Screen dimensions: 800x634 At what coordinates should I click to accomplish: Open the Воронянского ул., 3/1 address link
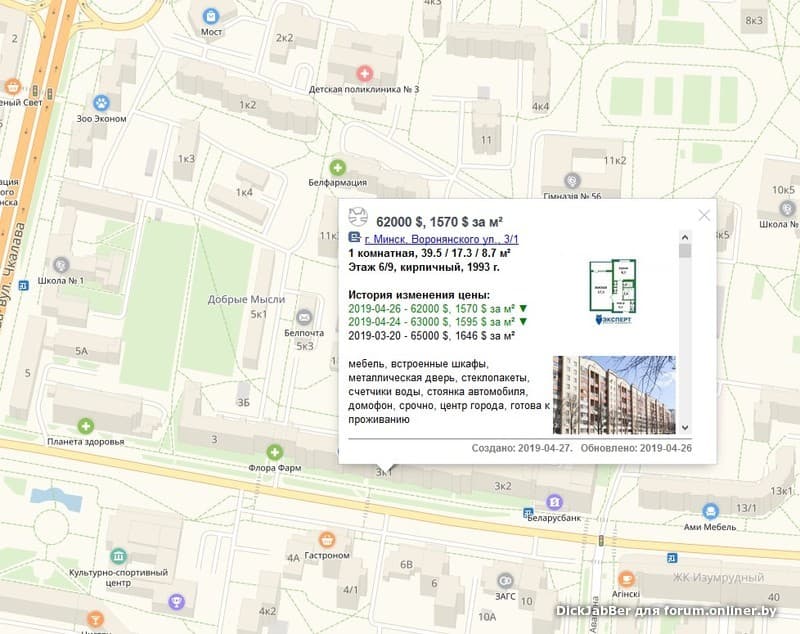(441, 239)
